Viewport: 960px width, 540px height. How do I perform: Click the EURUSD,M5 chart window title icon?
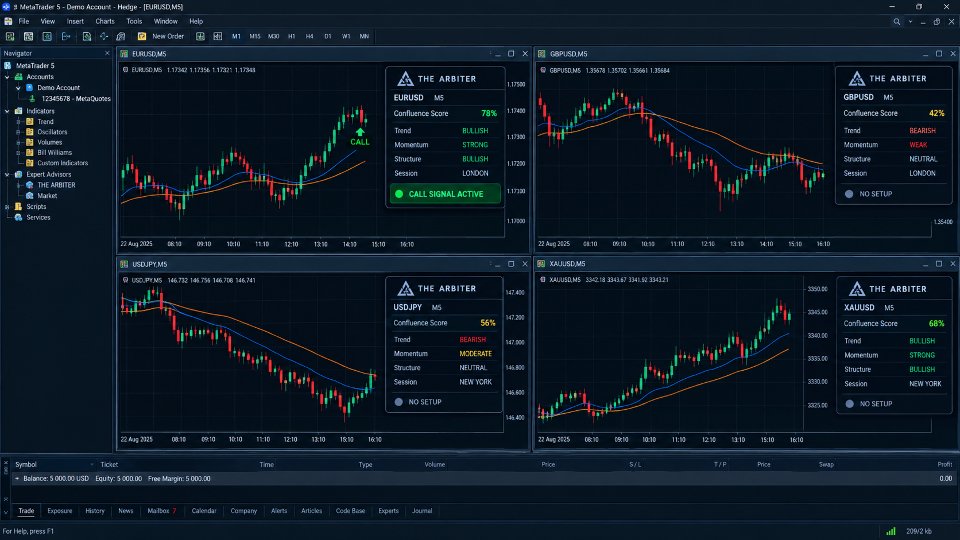[124, 54]
